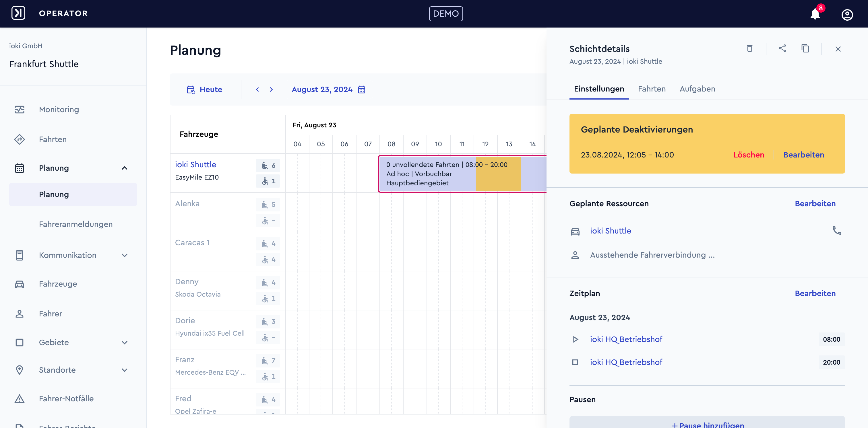Edit the Zeitplan with Bearbeiten
Image resolution: width=868 pixels, height=428 pixels.
point(815,293)
